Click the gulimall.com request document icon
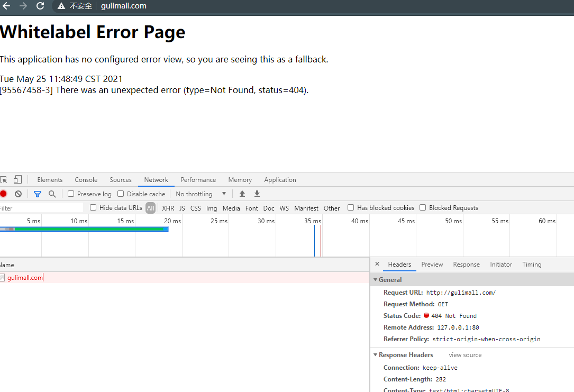Image resolution: width=574 pixels, height=392 pixels. click(x=2, y=277)
